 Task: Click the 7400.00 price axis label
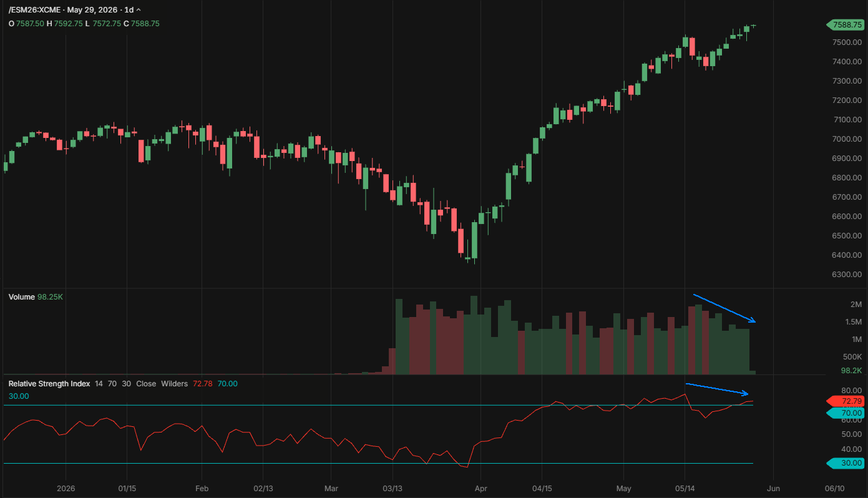click(847, 62)
